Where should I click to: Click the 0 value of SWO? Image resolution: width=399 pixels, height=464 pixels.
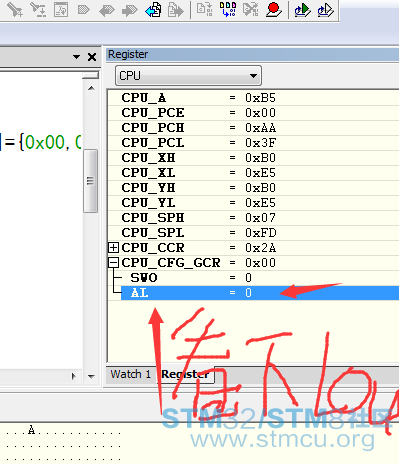click(248, 278)
